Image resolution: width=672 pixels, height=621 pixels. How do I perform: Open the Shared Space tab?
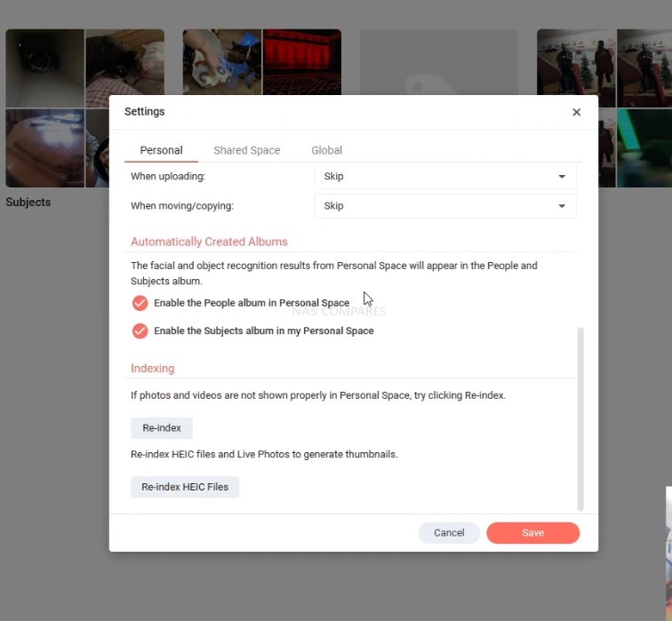pyautogui.click(x=247, y=150)
